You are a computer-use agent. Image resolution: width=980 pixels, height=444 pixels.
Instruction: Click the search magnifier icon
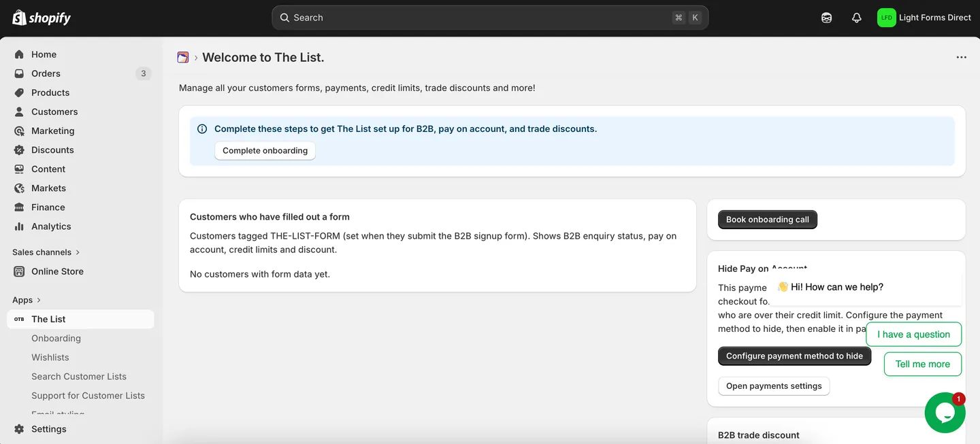coord(285,18)
